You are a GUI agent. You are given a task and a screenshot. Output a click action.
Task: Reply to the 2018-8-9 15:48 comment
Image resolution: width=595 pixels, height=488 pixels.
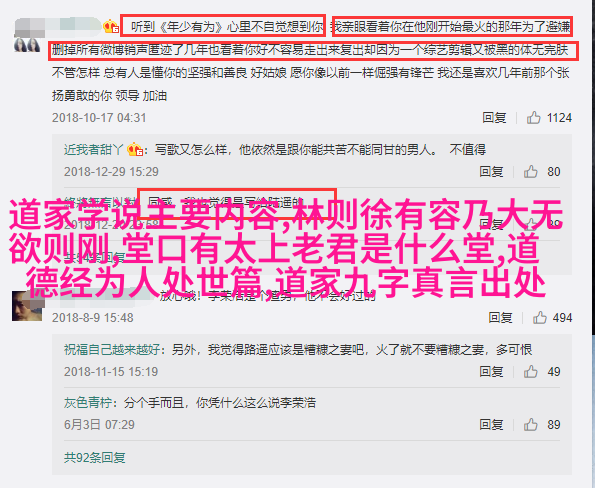click(500, 317)
